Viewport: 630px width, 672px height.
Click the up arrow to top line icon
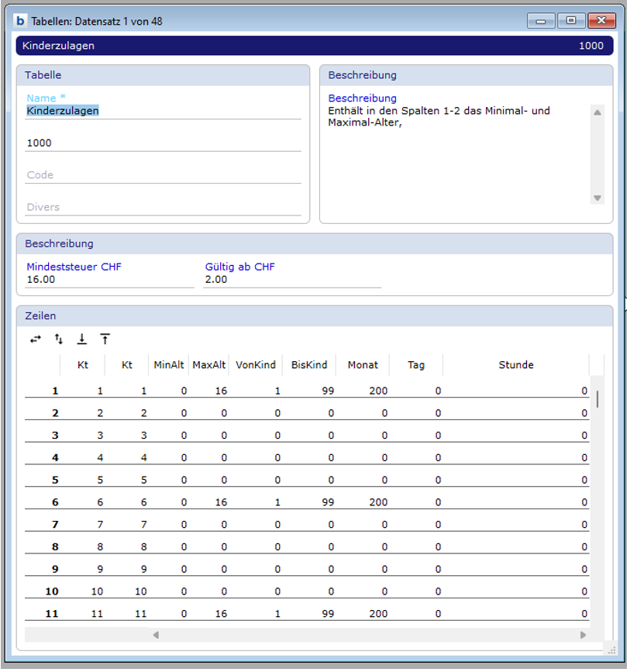click(105, 339)
